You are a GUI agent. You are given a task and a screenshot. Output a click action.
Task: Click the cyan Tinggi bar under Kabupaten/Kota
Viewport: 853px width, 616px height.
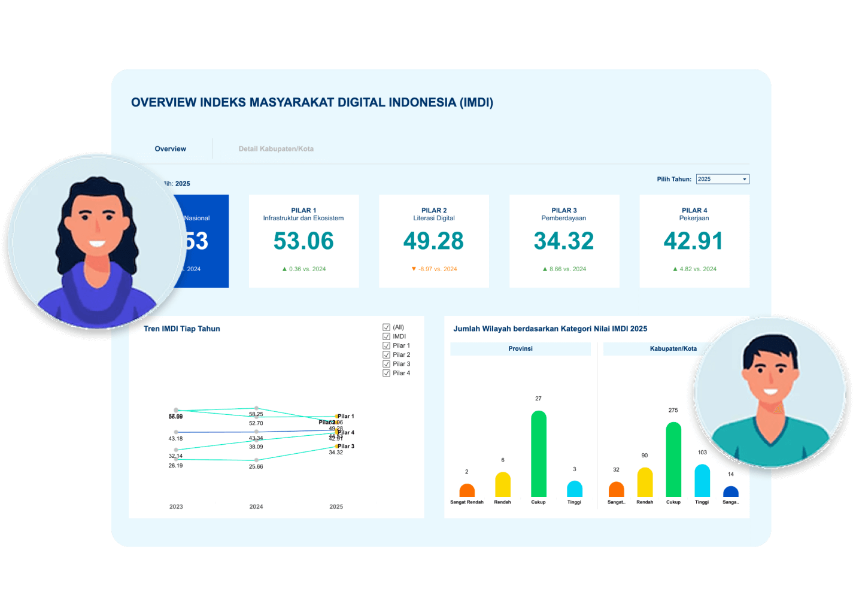pyautogui.click(x=702, y=481)
